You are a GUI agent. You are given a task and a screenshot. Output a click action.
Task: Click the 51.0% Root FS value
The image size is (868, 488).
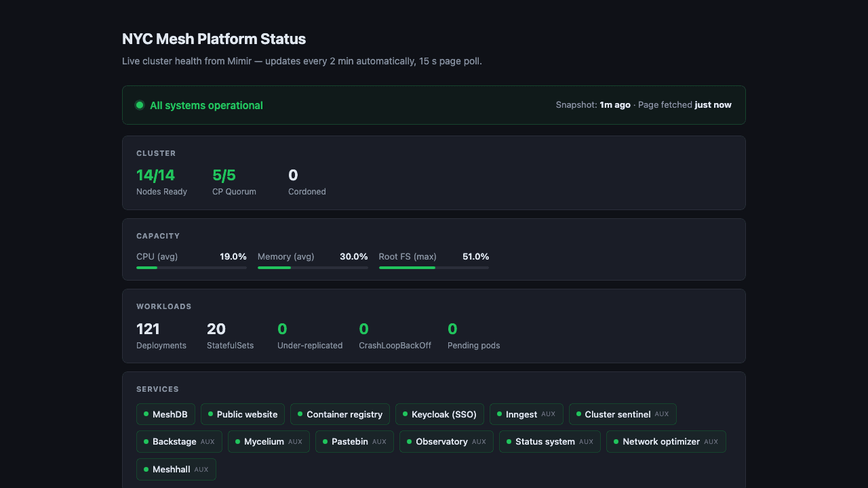[475, 257]
